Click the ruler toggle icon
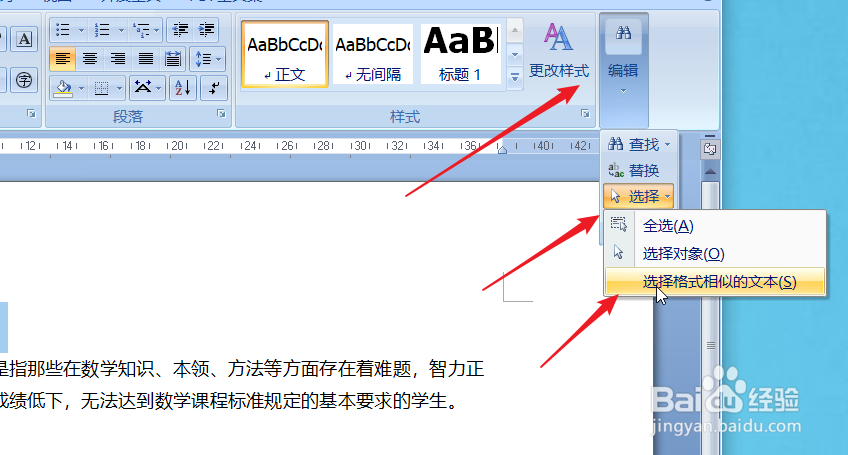This screenshot has height=455, width=848. click(x=710, y=149)
